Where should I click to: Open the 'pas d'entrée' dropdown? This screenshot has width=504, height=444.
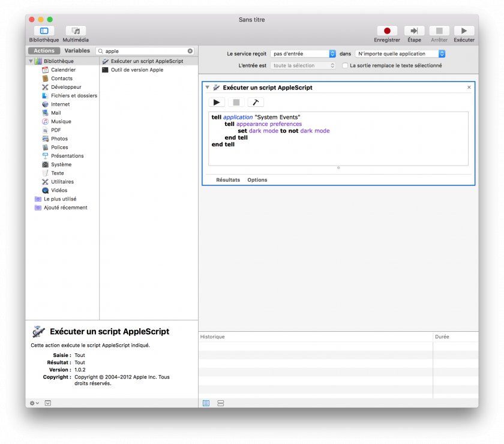(x=303, y=54)
